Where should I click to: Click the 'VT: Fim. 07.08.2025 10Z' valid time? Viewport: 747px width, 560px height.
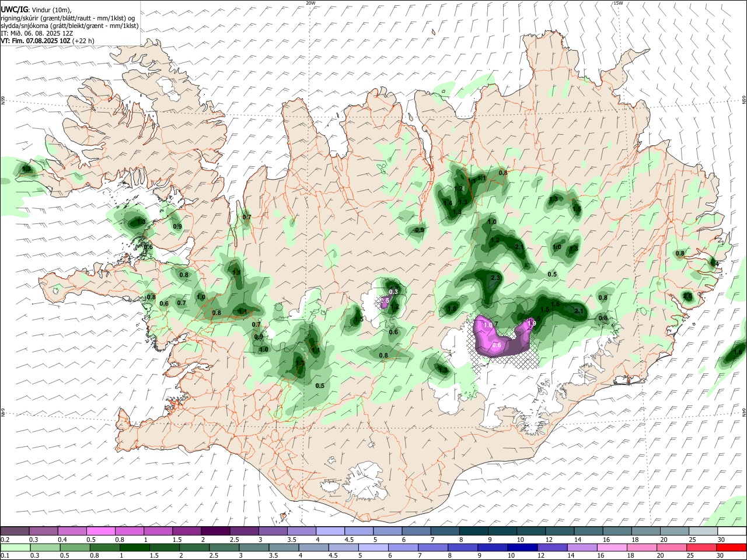point(36,41)
